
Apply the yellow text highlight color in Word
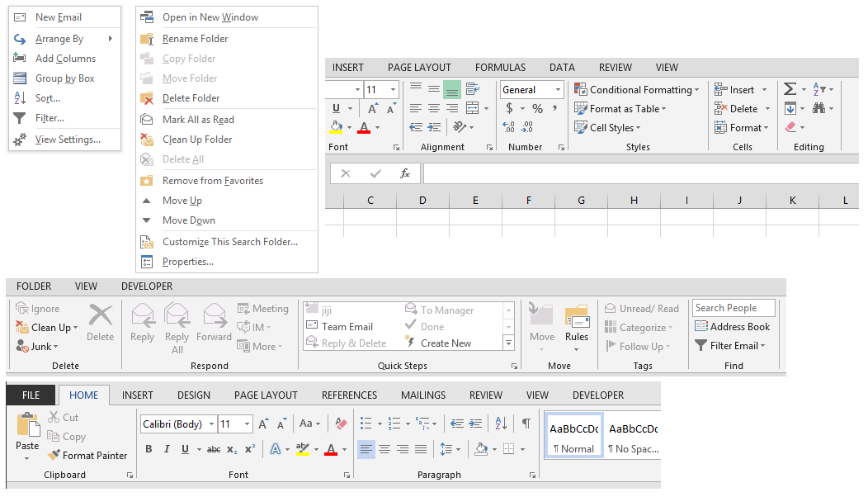(302, 449)
